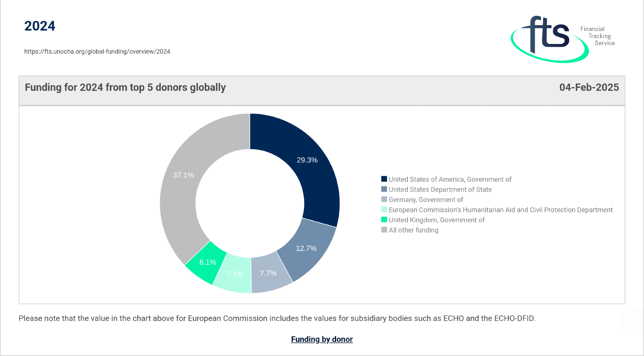Viewport: 644px width, 356px height.
Task: Click the US Department of State legend swatch
Action: click(x=384, y=189)
